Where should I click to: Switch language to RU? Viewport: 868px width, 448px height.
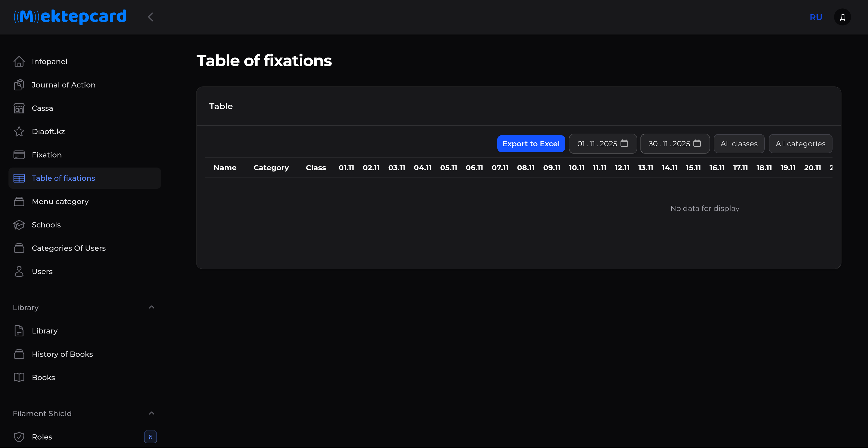pos(816,17)
